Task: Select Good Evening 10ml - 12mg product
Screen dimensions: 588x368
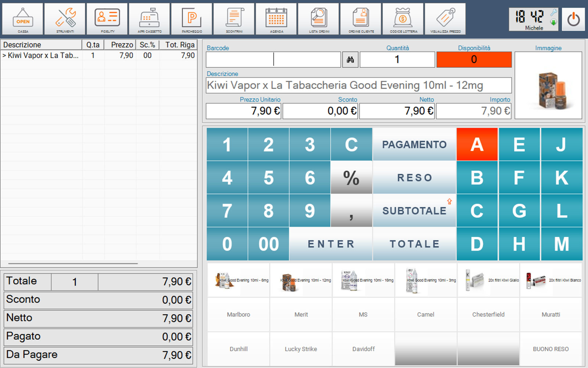Action: [301, 280]
